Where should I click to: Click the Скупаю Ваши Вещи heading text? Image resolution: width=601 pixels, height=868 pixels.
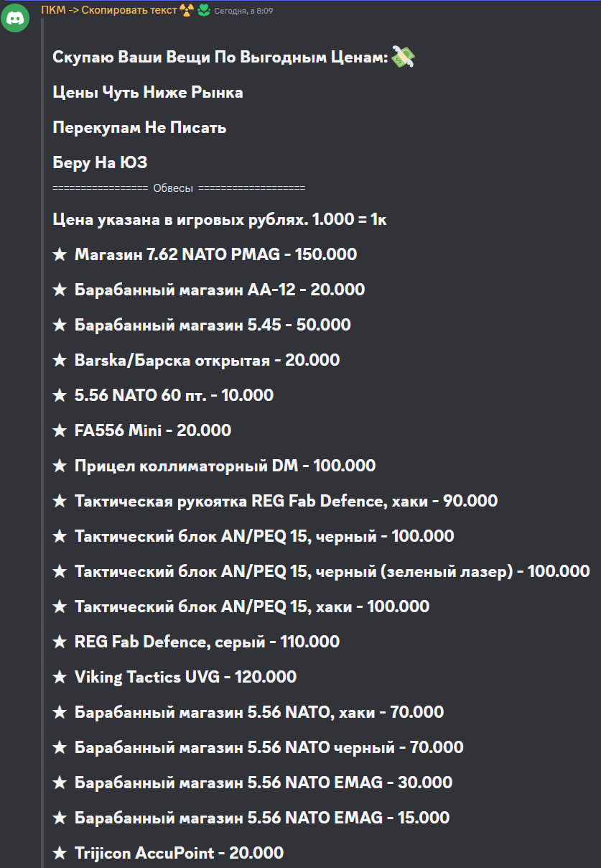point(221,57)
